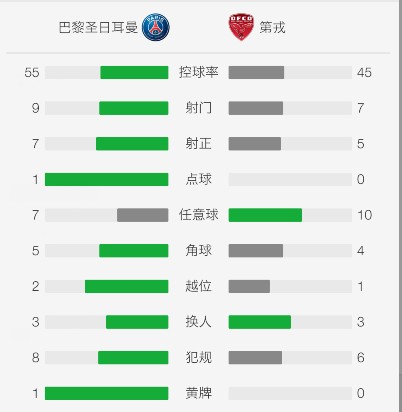Select the 犯规 fouls label
Image resolution: width=402 pixels, height=412 pixels.
(x=198, y=358)
